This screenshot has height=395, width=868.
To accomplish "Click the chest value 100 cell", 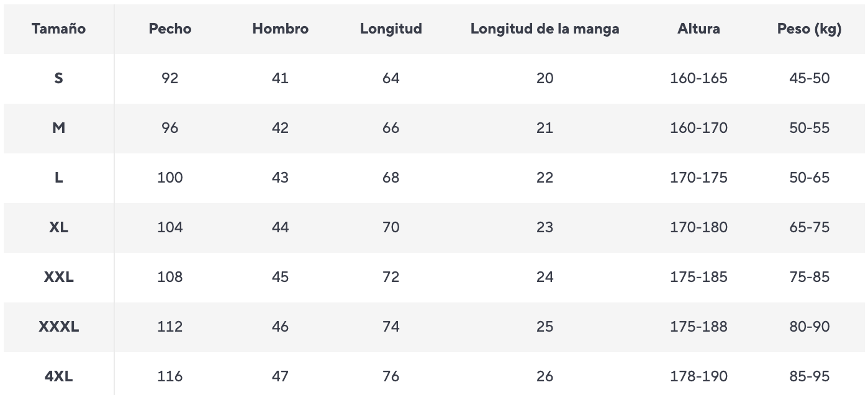I will click(170, 178).
